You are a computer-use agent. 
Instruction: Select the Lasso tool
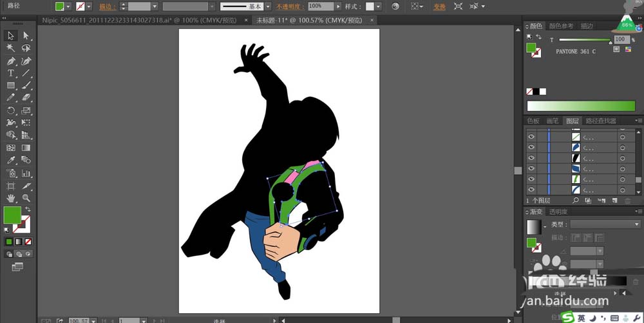(x=26, y=48)
